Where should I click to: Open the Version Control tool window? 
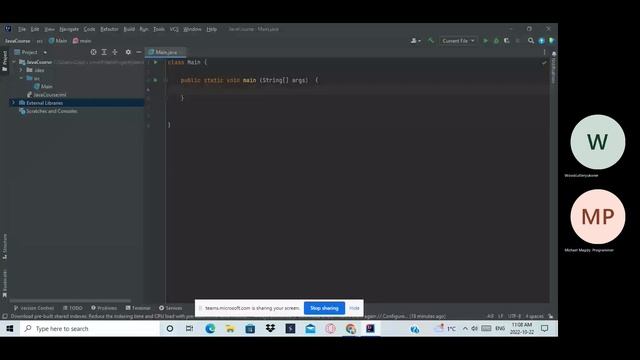pos(34,308)
